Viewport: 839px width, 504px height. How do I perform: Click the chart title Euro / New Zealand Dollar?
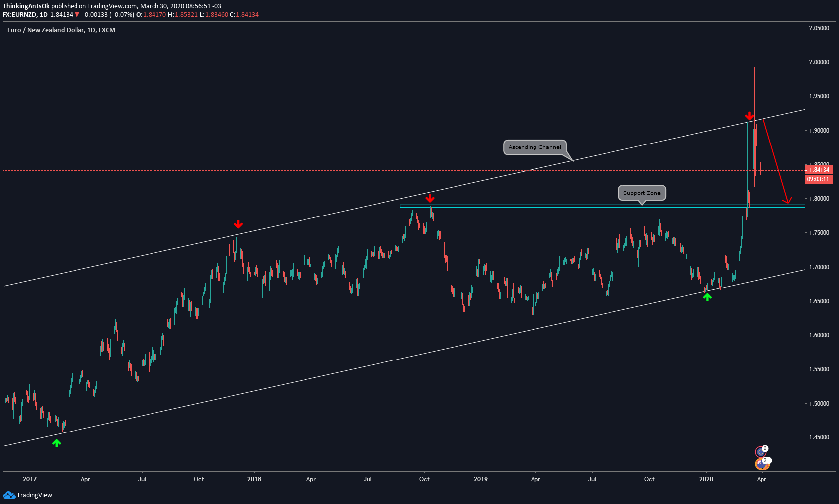pos(46,30)
